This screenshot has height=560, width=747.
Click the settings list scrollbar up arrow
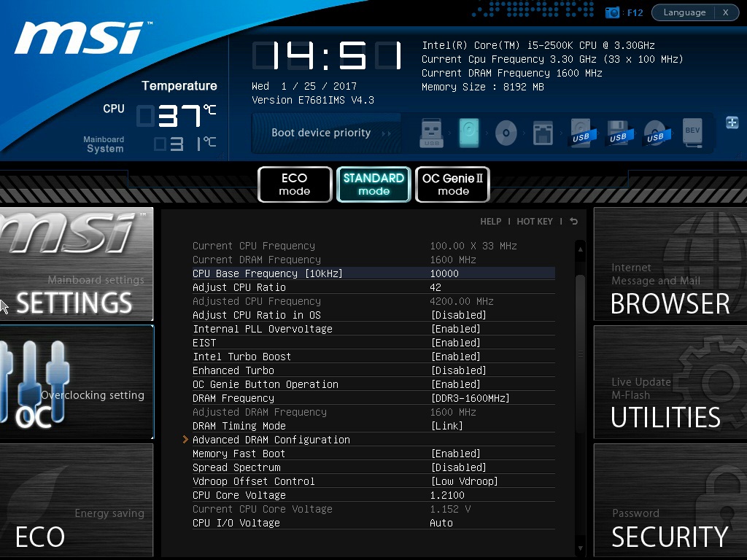(580, 249)
